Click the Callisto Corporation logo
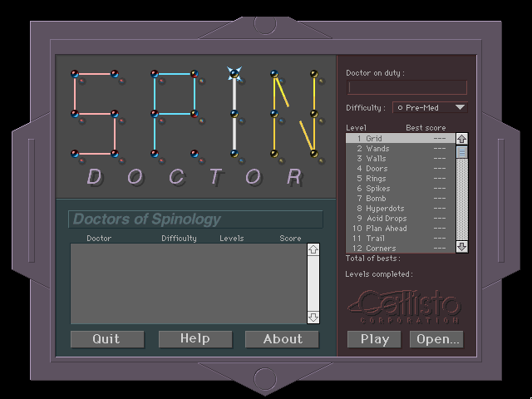The height and width of the screenshot is (399, 532). coord(403,305)
